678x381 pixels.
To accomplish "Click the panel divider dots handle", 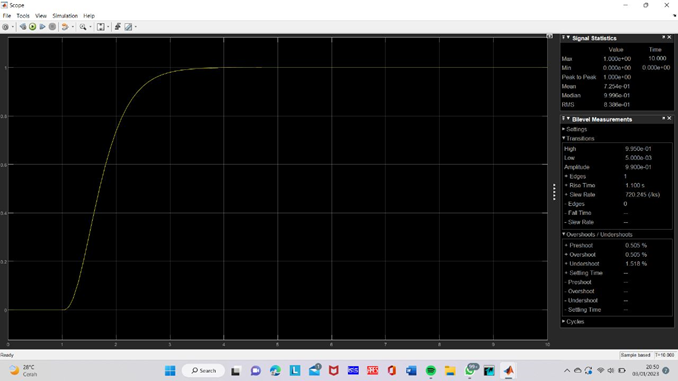I will pos(554,192).
